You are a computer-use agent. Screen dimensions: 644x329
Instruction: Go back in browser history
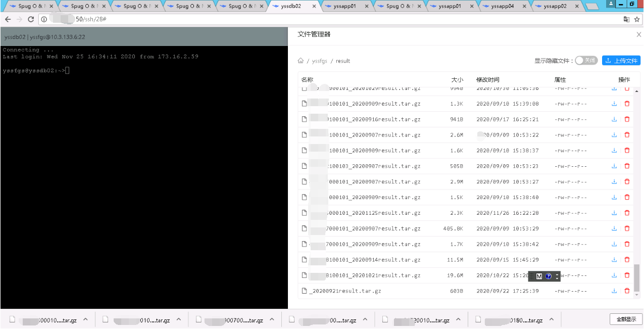[8, 19]
